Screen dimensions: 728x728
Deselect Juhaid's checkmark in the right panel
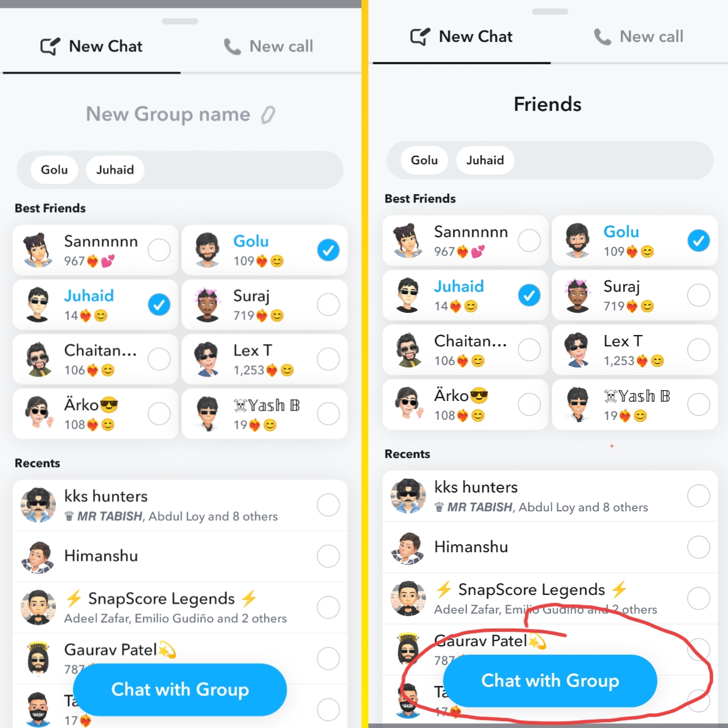[x=529, y=295]
